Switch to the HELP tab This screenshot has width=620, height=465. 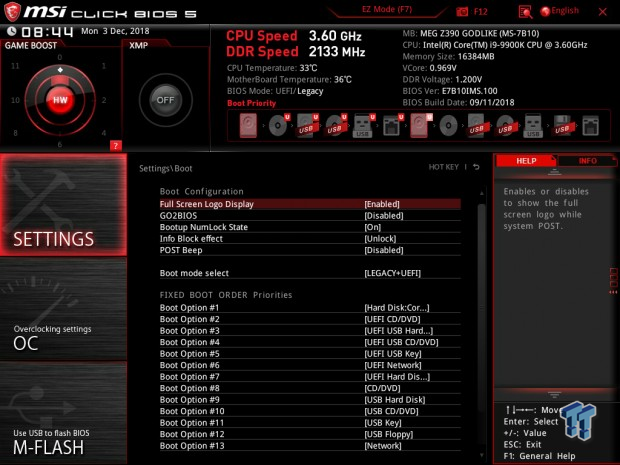tap(526, 161)
